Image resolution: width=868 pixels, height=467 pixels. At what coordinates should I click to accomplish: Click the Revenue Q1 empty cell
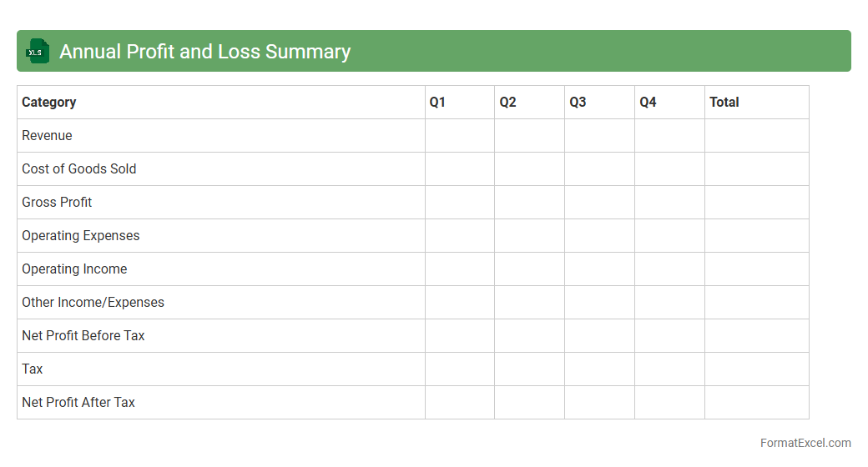pyautogui.click(x=460, y=136)
